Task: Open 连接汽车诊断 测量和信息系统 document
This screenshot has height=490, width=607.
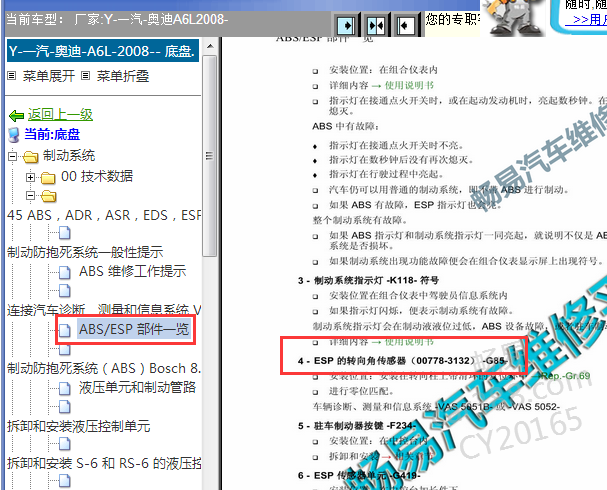Action: point(104,310)
